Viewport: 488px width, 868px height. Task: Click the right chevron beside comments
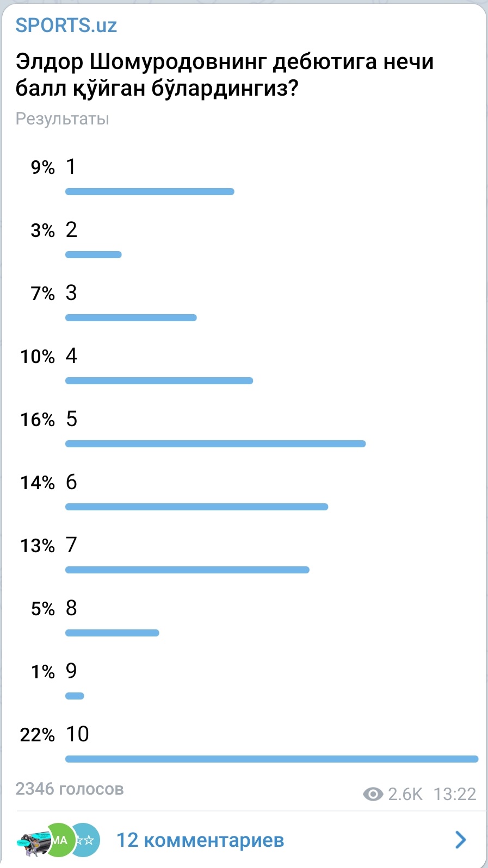[x=460, y=840]
